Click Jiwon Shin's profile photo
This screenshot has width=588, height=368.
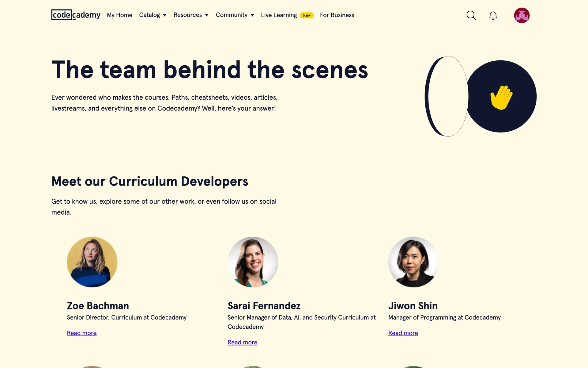click(413, 262)
